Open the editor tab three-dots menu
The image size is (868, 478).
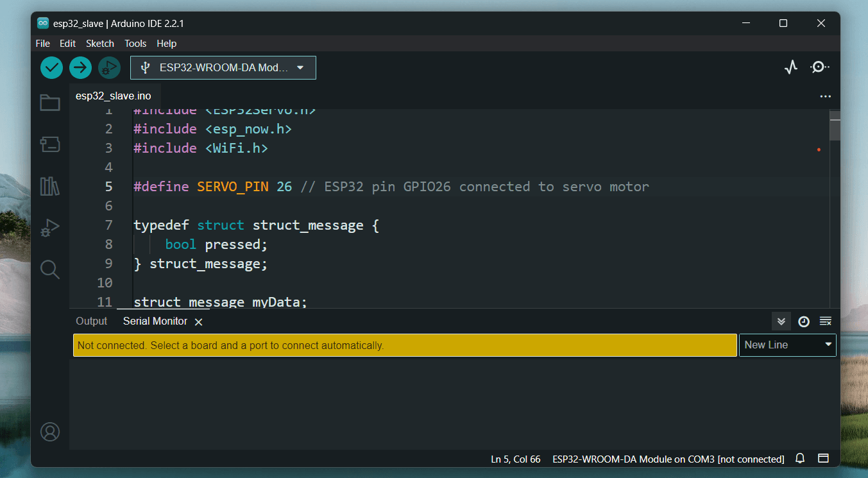pos(826,97)
